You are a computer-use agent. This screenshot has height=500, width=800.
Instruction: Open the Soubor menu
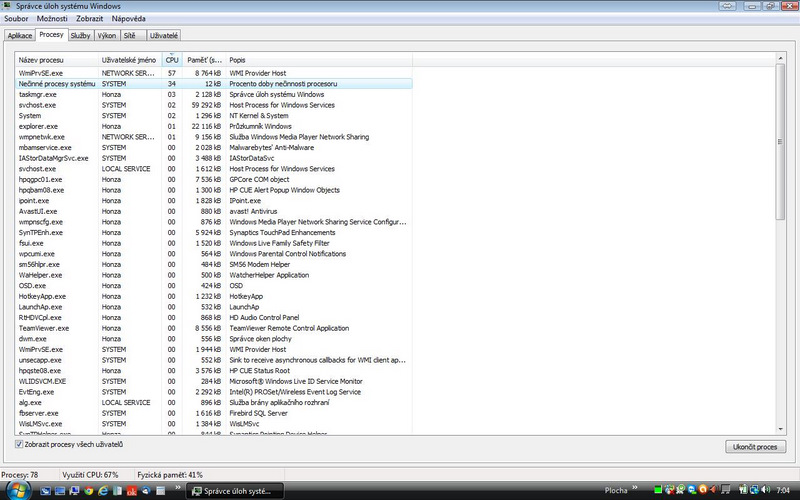[16, 18]
